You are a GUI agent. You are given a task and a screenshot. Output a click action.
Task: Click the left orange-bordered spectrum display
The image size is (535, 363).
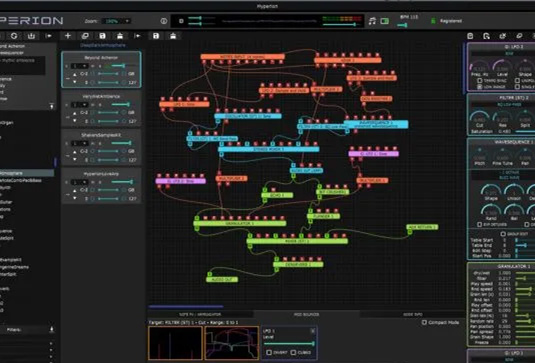[x=175, y=343]
